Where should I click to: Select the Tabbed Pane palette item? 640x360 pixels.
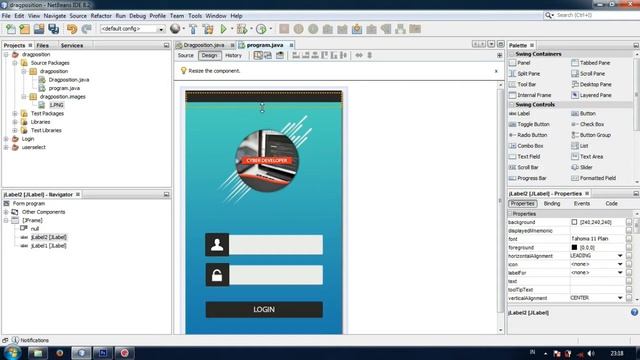point(590,63)
